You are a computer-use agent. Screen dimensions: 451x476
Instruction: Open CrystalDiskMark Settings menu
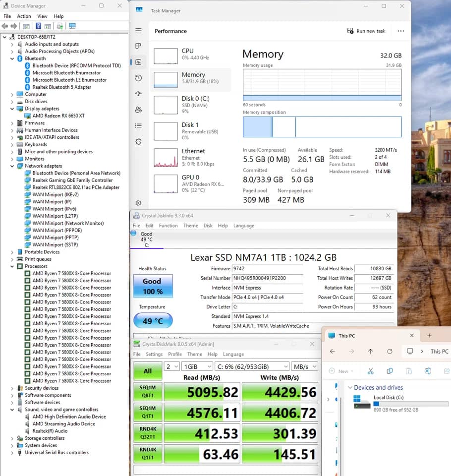pyautogui.click(x=154, y=354)
